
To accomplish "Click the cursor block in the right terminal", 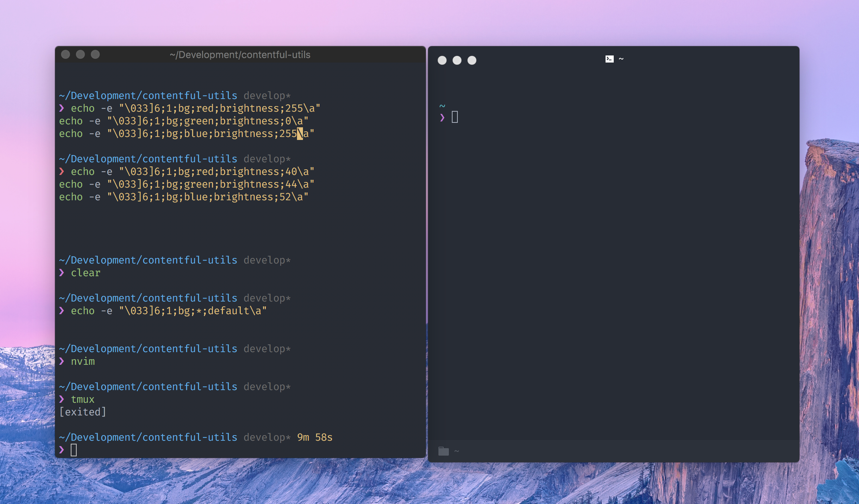I will click(454, 117).
